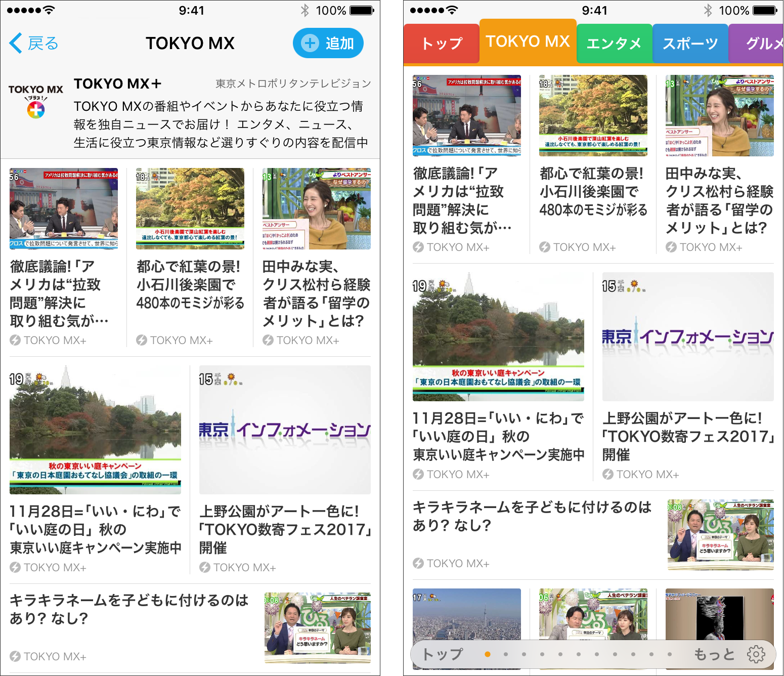This screenshot has height=676, width=784.
Task: Open right screen thumbnail of 徹底議論 article
Action: point(467,115)
